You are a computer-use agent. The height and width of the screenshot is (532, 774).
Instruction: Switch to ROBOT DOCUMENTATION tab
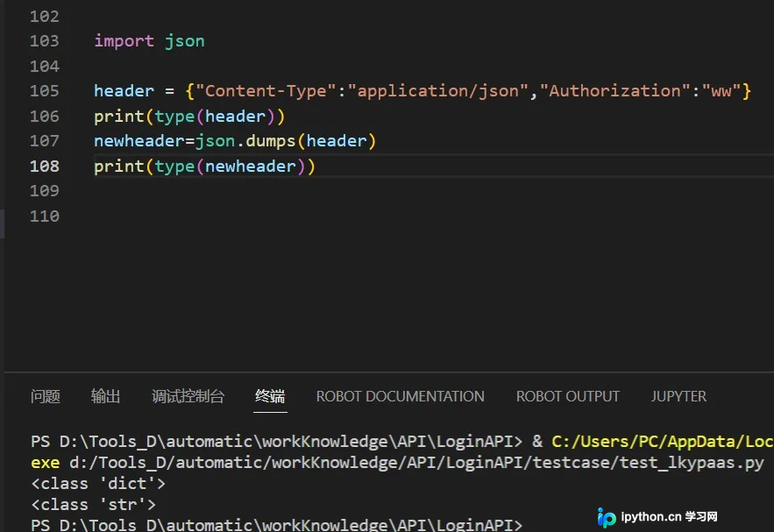[x=401, y=396]
